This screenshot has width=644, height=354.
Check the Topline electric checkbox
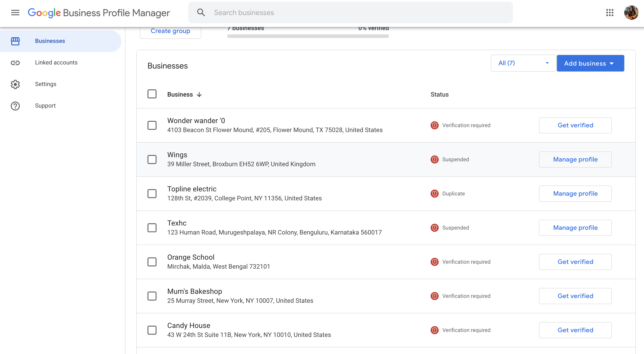[152, 194]
